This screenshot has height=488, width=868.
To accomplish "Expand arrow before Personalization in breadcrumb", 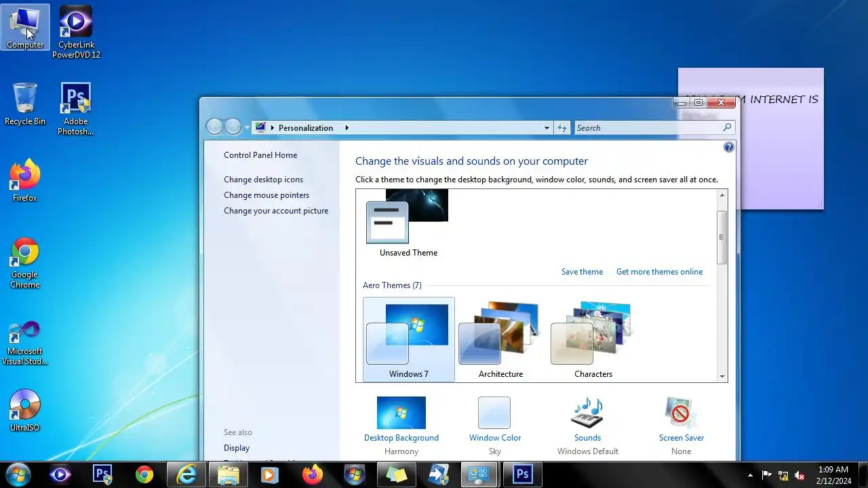I will click(272, 127).
